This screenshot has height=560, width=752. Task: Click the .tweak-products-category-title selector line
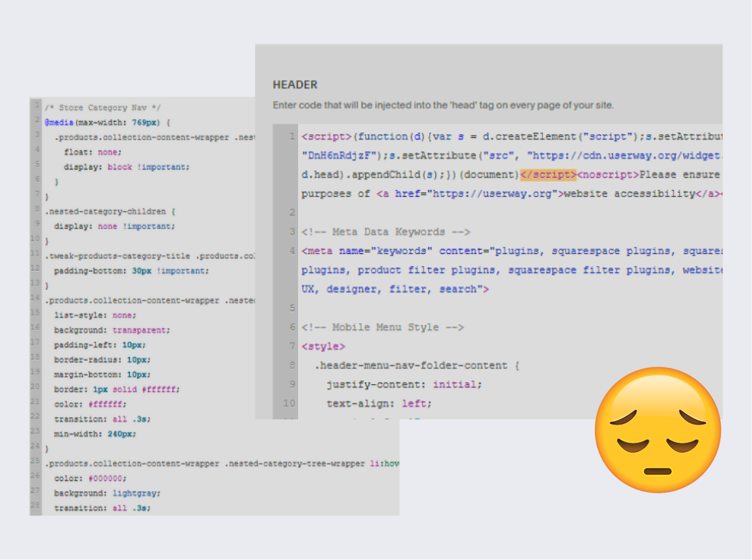tap(149, 256)
